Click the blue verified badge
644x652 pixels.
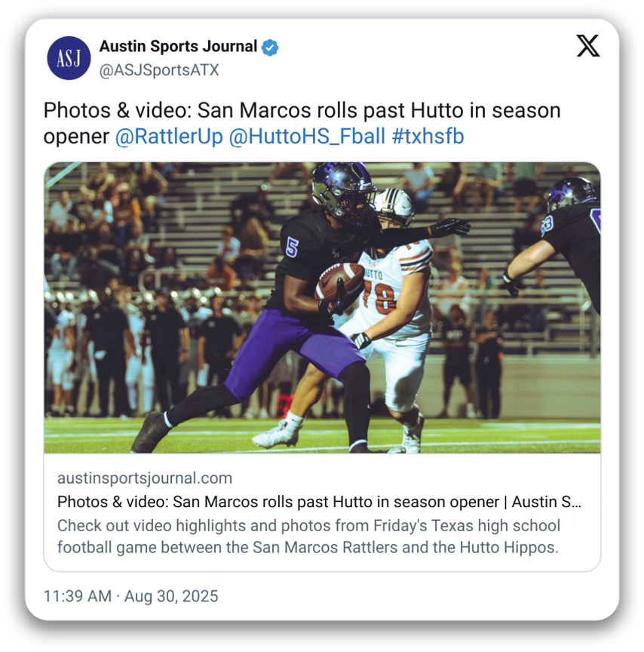tap(270, 48)
